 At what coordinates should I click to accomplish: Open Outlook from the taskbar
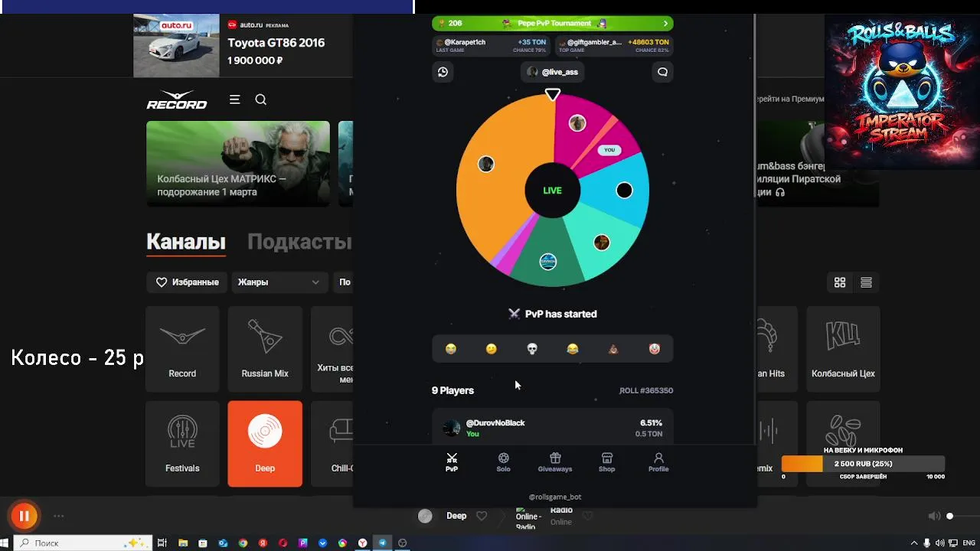(223, 543)
